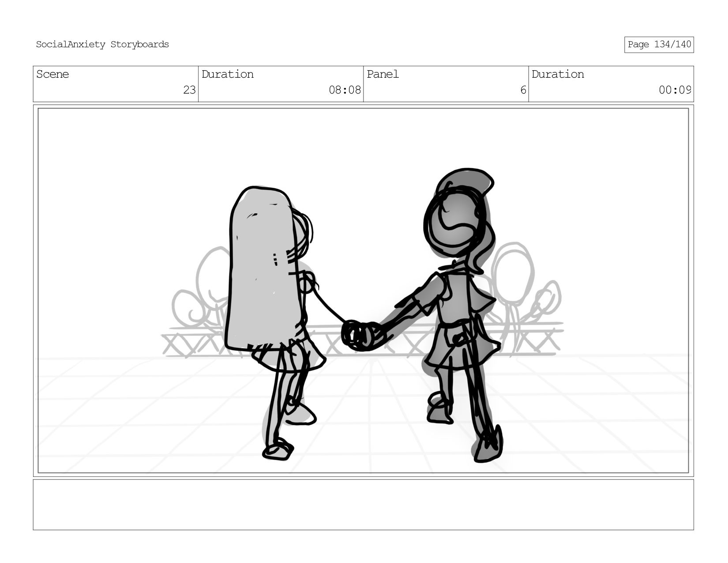Click the panel duration value '00:09'
728x563 pixels.
click(675, 90)
